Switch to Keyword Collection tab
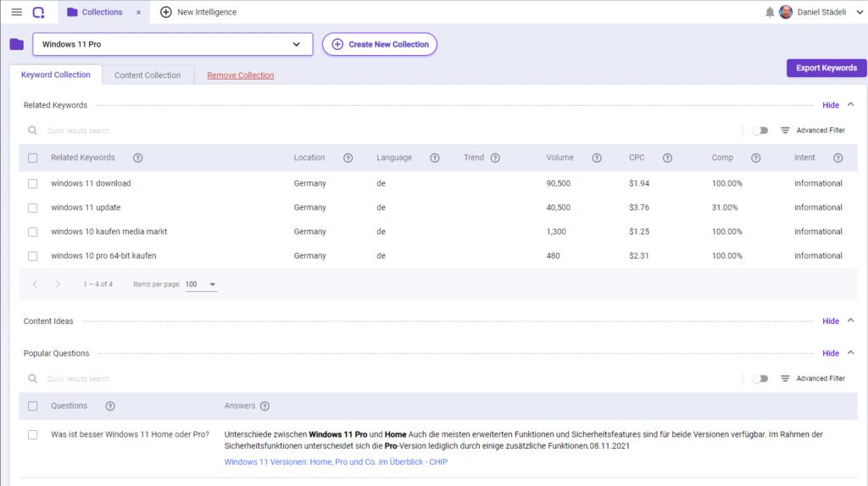The width and height of the screenshot is (868, 486). [55, 75]
